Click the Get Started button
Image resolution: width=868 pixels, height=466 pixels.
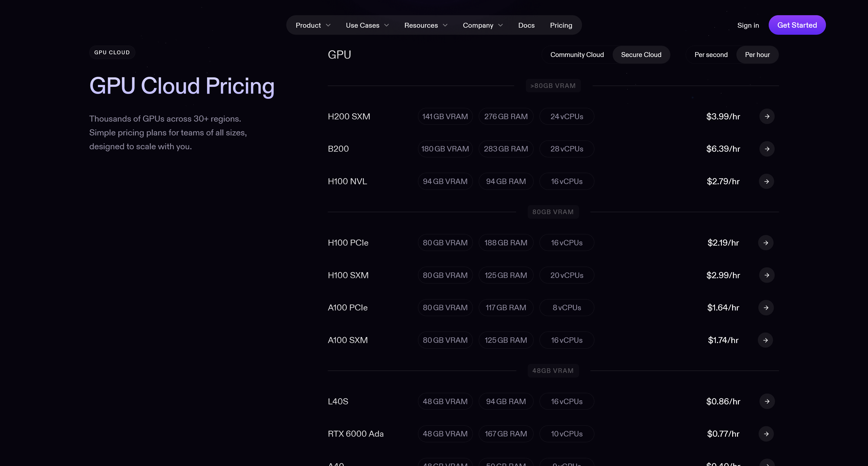[797, 25]
